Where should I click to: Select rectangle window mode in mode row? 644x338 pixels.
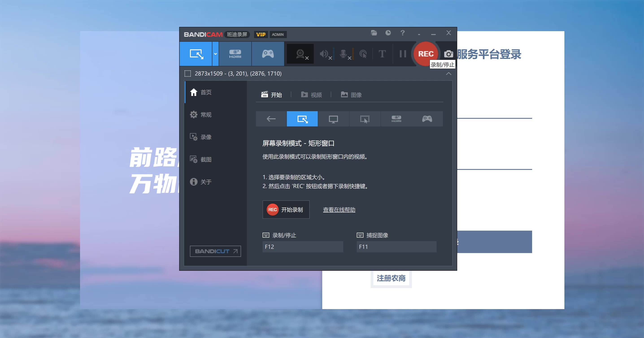[x=302, y=119]
